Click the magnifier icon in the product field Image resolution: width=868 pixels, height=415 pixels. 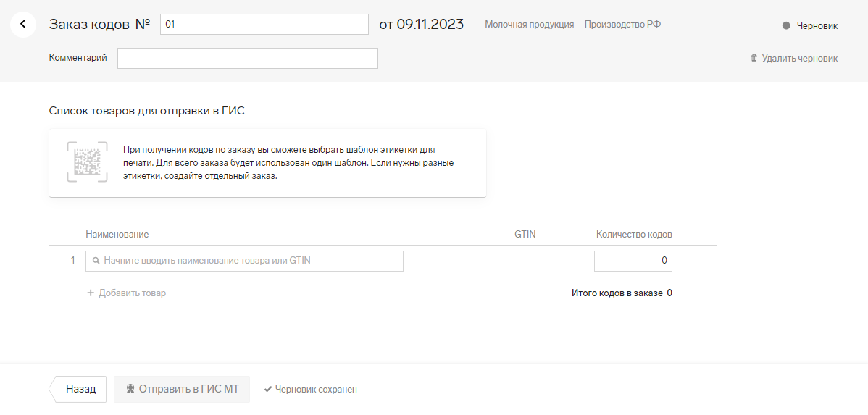[96, 261]
